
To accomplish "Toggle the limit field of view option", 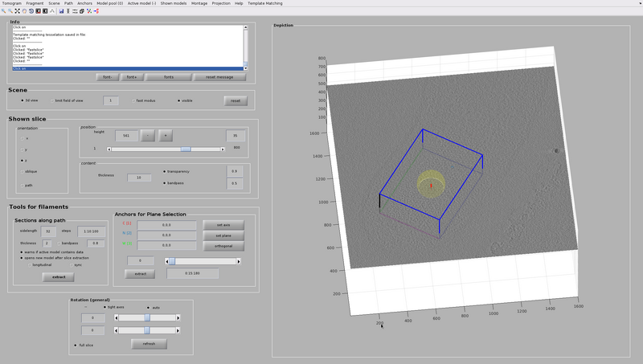I will pyautogui.click(x=53, y=100).
